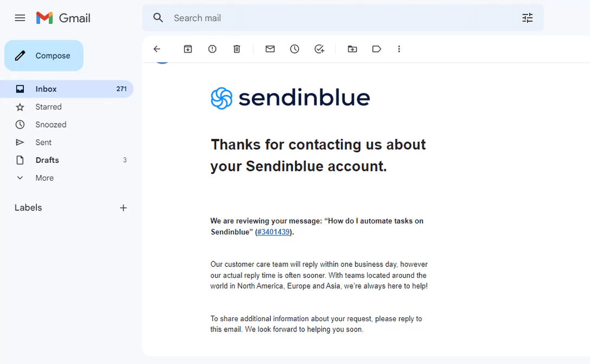Snooze this email with the clock icon
This screenshot has width=590, height=364.
pyautogui.click(x=295, y=49)
